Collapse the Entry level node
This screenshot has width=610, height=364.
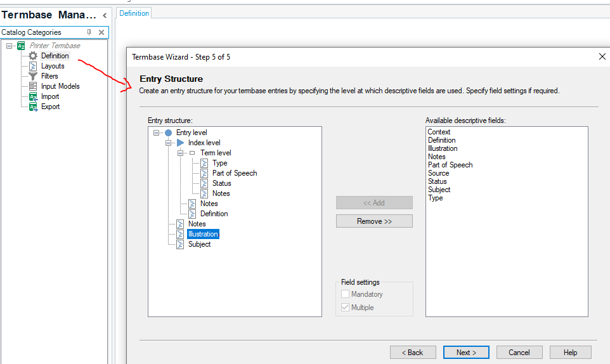point(156,133)
